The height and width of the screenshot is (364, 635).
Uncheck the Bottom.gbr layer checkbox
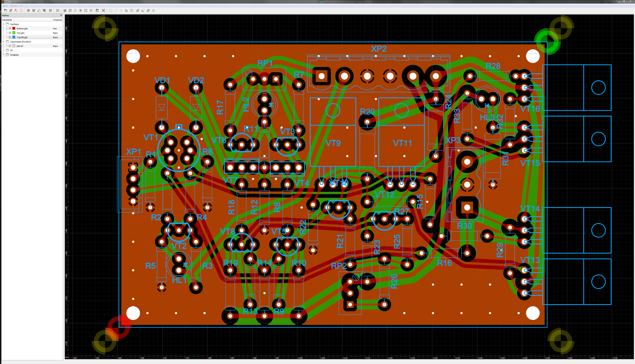tap(10, 28)
